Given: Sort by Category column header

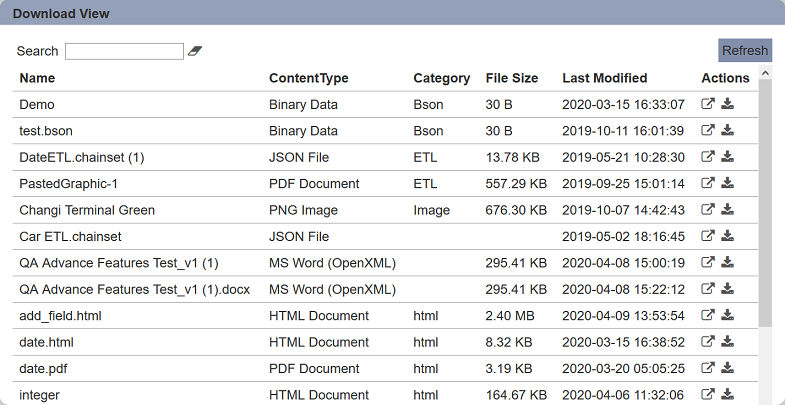Looking at the screenshot, I should 442,78.
